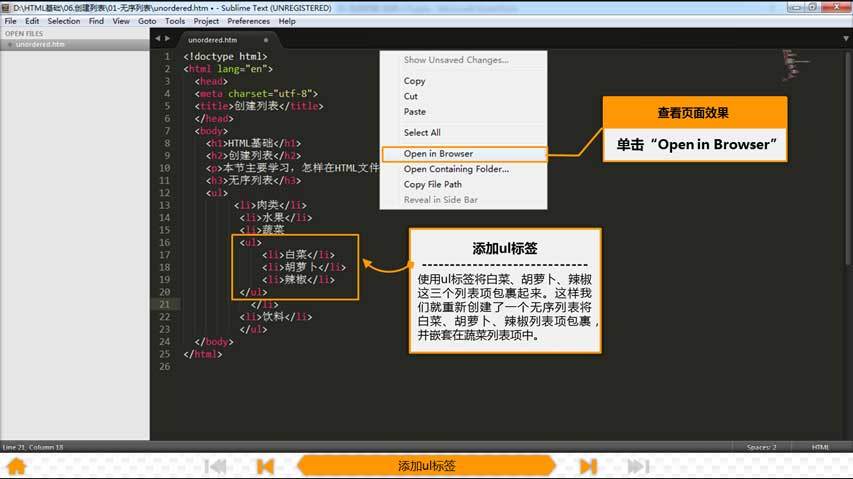Click the Sublime Text window icon

[5, 8]
